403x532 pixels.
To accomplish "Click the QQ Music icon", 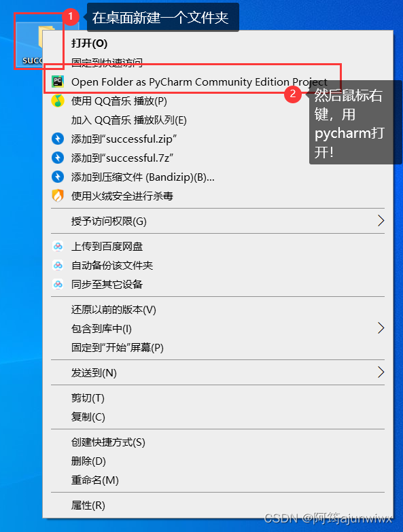I will point(58,101).
